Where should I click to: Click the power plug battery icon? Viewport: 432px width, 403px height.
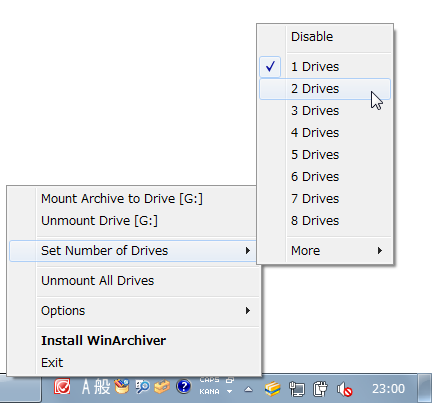pos(320,389)
